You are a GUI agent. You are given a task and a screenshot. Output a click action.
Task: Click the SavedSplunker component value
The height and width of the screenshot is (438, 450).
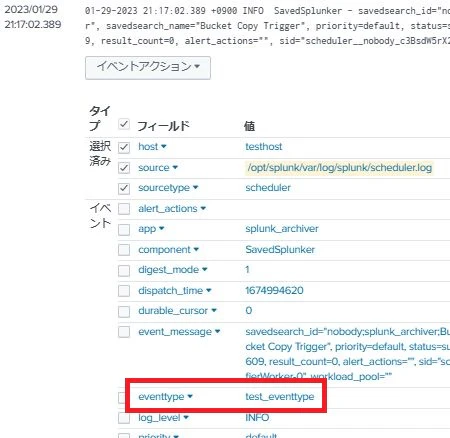click(x=280, y=250)
